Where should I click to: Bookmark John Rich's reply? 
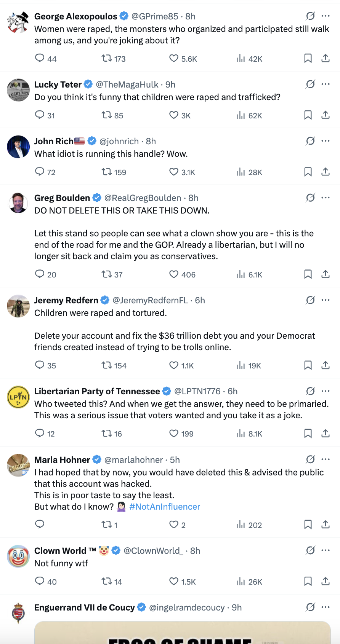click(308, 172)
